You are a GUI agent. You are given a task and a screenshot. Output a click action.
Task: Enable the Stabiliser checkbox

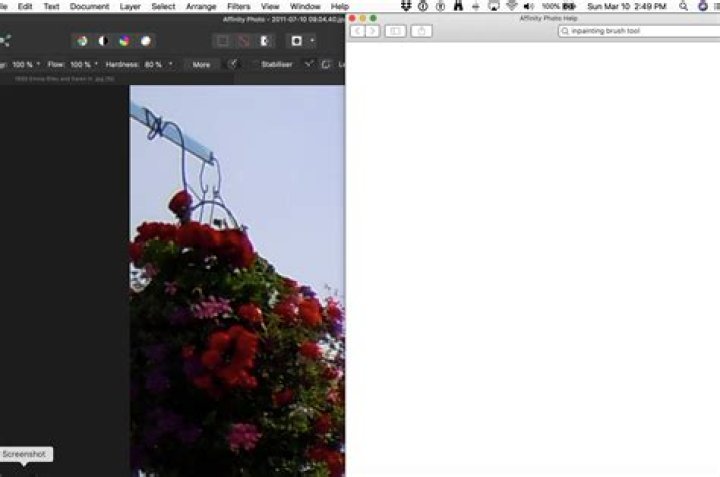[x=254, y=64]
